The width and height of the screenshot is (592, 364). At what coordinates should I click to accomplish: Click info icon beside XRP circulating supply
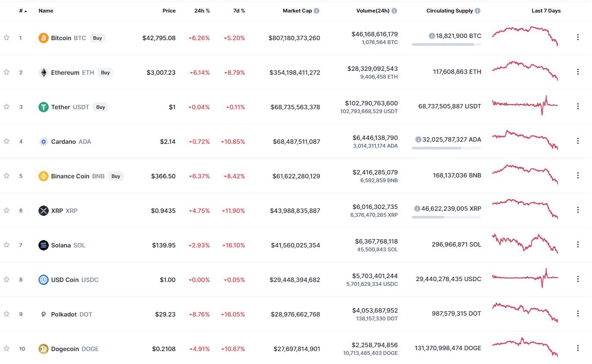click(x=417, y=209)
